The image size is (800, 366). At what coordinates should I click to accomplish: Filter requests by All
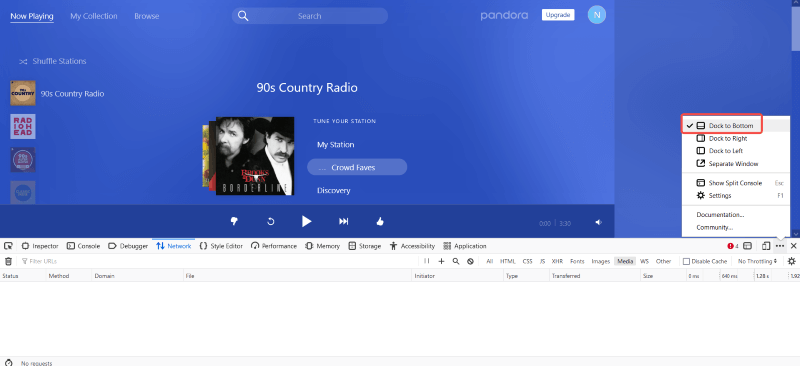pos(490,261)
